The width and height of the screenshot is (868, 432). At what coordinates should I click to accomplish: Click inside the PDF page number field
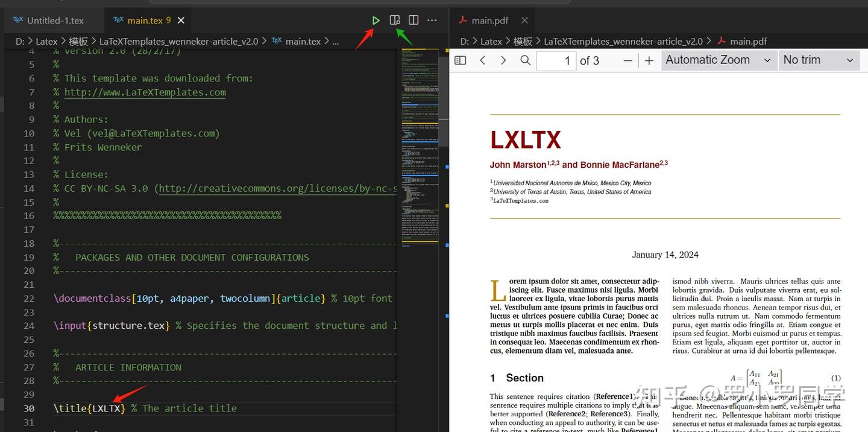point(555,60)
